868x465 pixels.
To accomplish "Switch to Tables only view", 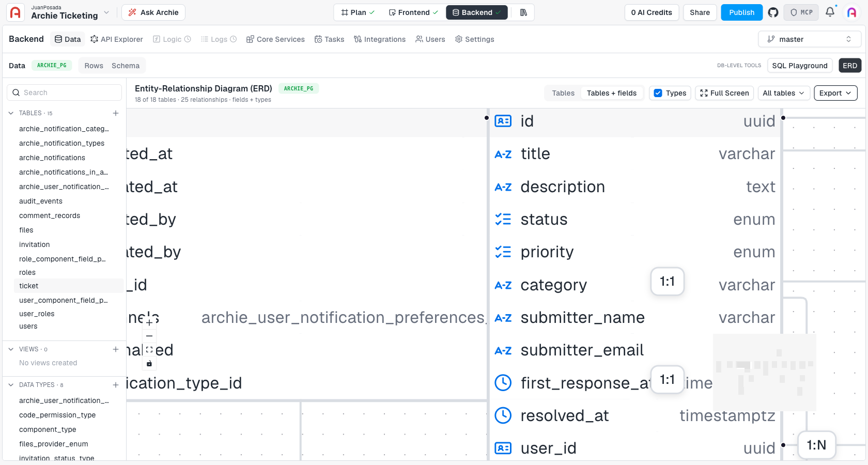I will (563, 93).
